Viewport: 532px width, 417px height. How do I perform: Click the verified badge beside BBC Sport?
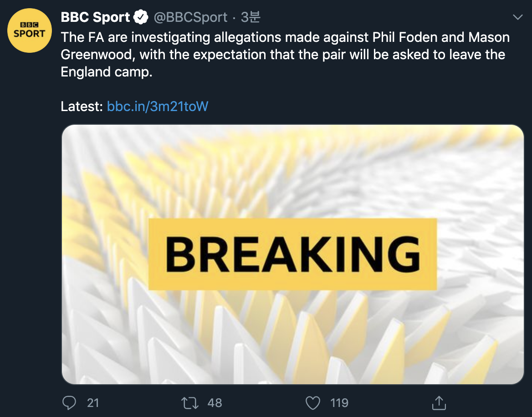pos(141,17)
